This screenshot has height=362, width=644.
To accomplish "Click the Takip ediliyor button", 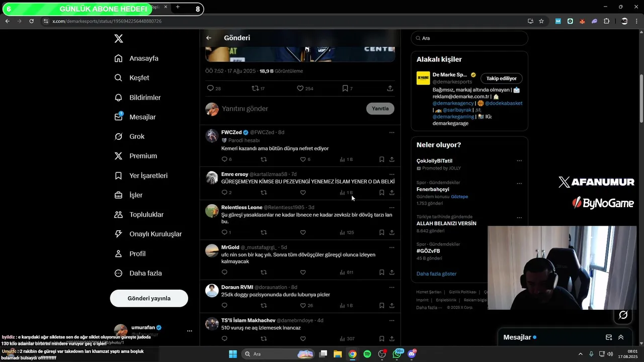I will pyautogui.click(x=501, y=78).
